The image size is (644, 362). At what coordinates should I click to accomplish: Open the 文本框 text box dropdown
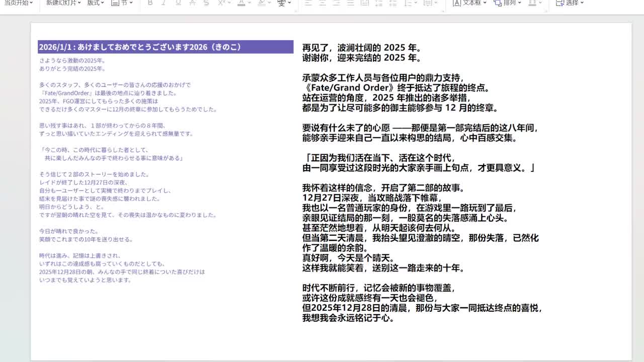click(x=469, y=3)
